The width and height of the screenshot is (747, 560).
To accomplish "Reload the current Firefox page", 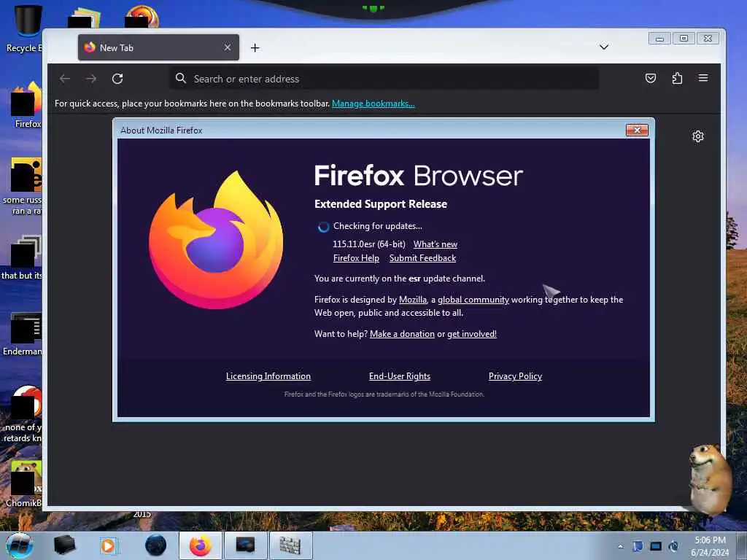I will 117,79.
